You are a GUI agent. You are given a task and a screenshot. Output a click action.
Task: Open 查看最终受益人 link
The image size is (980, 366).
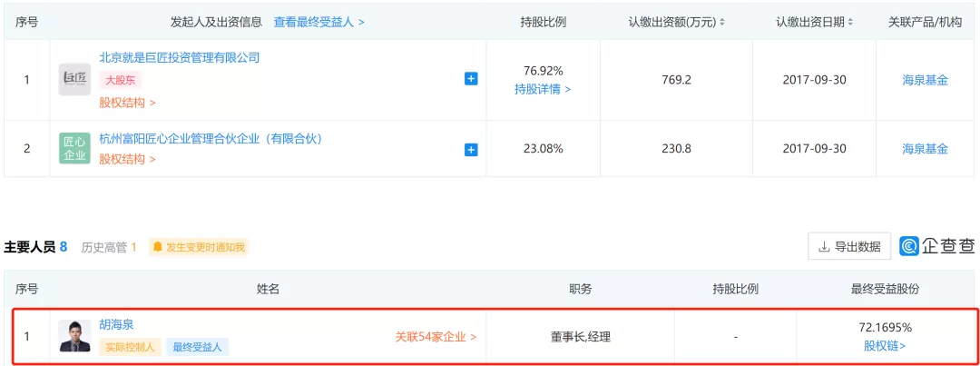point(318,22)
